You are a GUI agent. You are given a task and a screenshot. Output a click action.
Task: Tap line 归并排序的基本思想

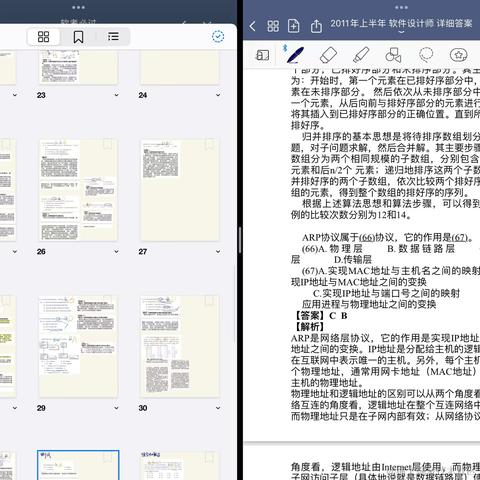391,136
